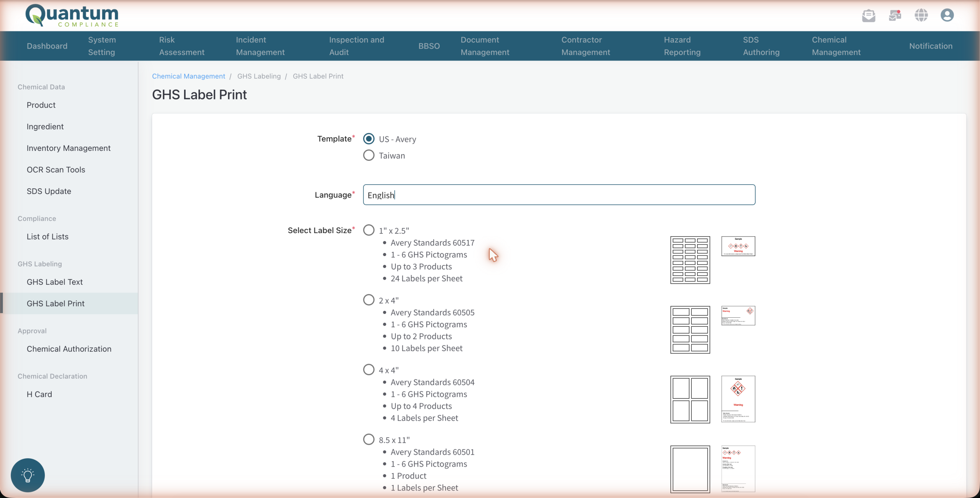Click the 'Avery Standards 60504' text

[432, 382]
